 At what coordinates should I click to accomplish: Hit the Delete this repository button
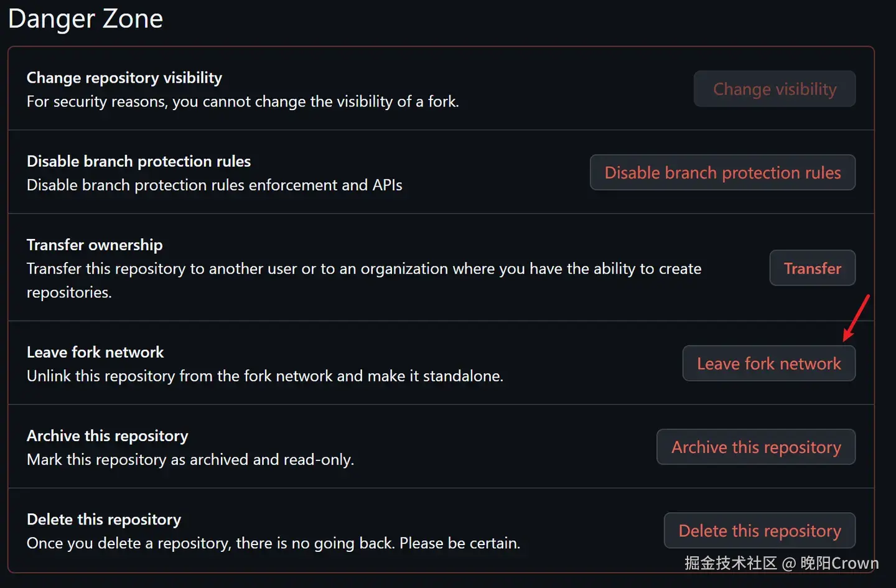tap(759, 531)
